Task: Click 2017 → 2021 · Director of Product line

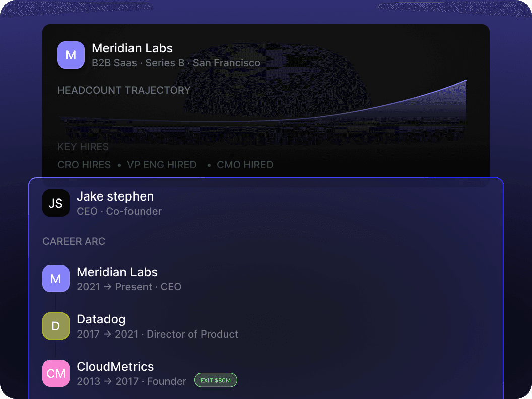Action: click(157, 334)
